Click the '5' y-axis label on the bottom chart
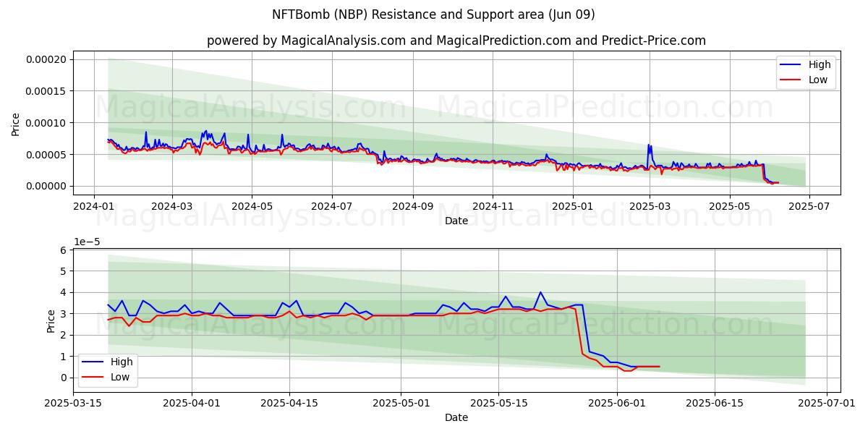Screen dimensions: 868x434 point(64,271)
